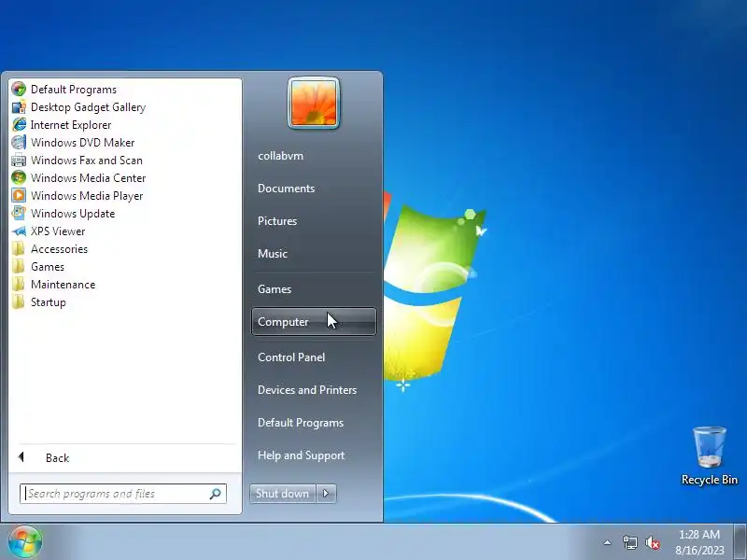This screenshot has width=747, height=560.
Task: Click the Windows Fax and Scan icon
Action: coord(19,161)
